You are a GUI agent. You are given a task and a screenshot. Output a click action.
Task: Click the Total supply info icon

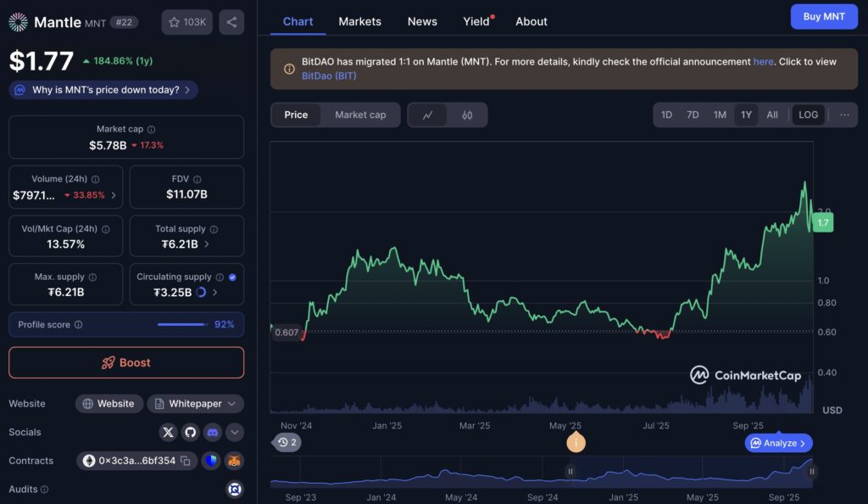214,229
